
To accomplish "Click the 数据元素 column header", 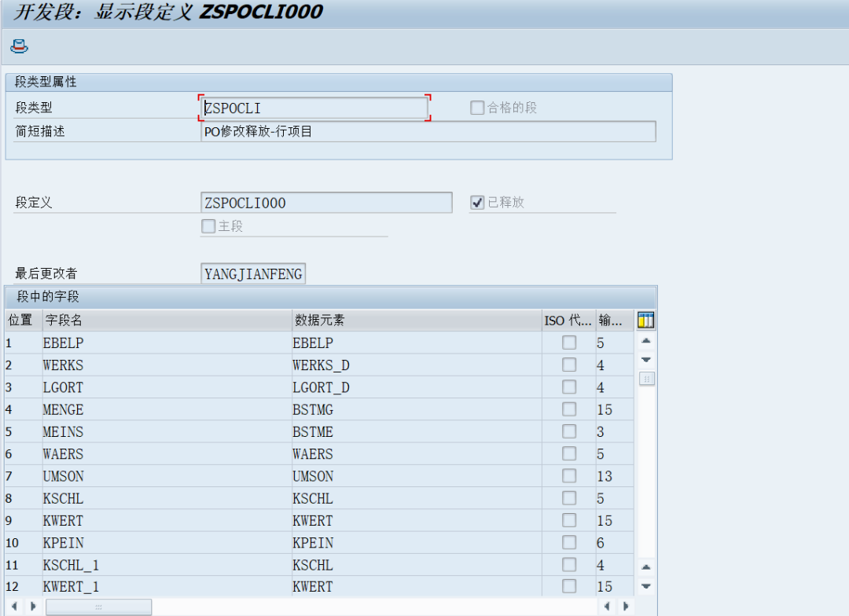I will 417,320.
